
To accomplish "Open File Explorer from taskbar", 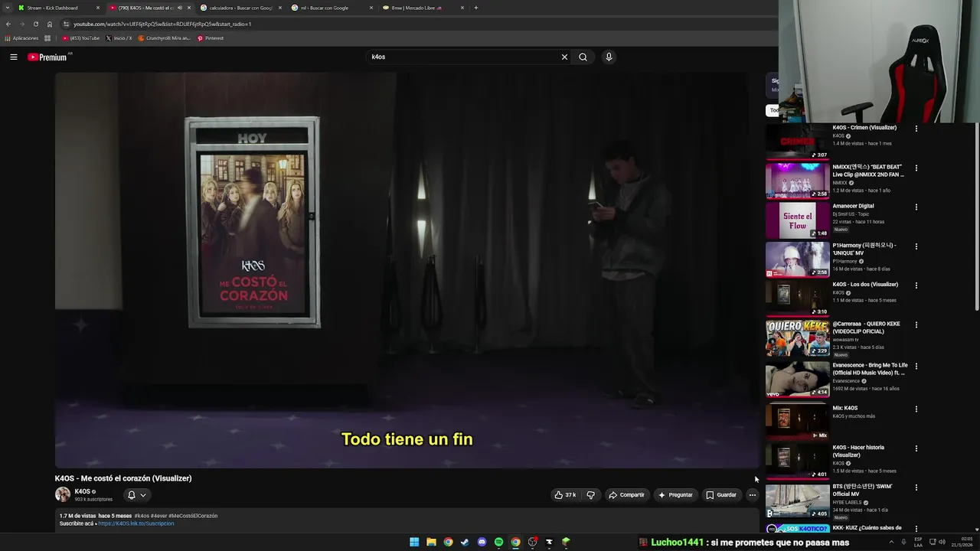I will [x=431, y=542].
